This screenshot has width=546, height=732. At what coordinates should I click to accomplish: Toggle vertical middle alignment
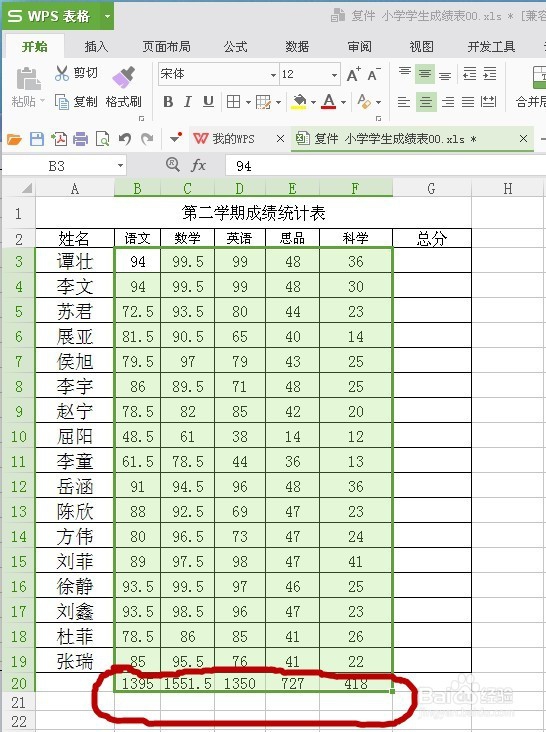coord(425,73)
